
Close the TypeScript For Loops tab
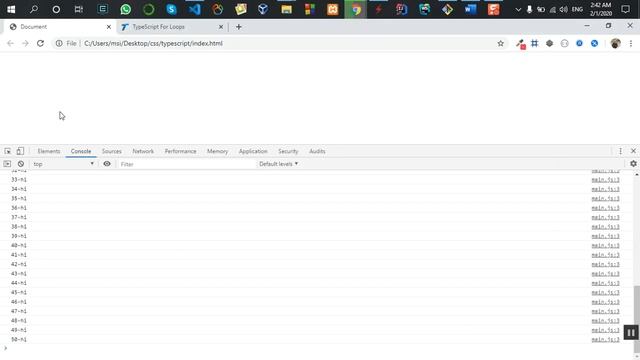pyautogui.click(x=221, y=27)
